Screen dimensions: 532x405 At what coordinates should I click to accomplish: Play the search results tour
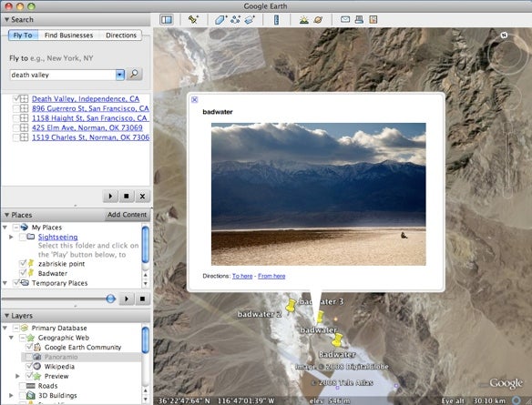(x=110, y=196)
